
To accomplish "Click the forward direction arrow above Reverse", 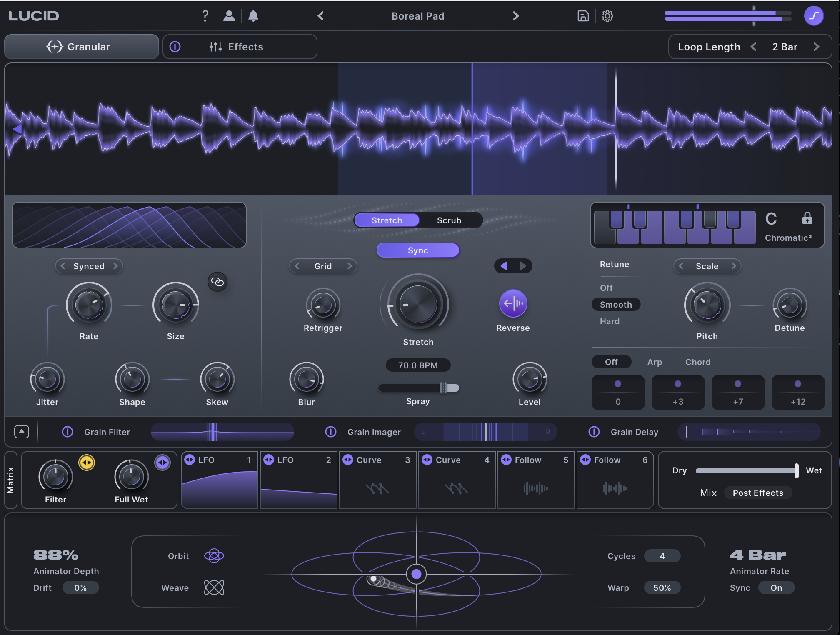I will pos(523,266).
